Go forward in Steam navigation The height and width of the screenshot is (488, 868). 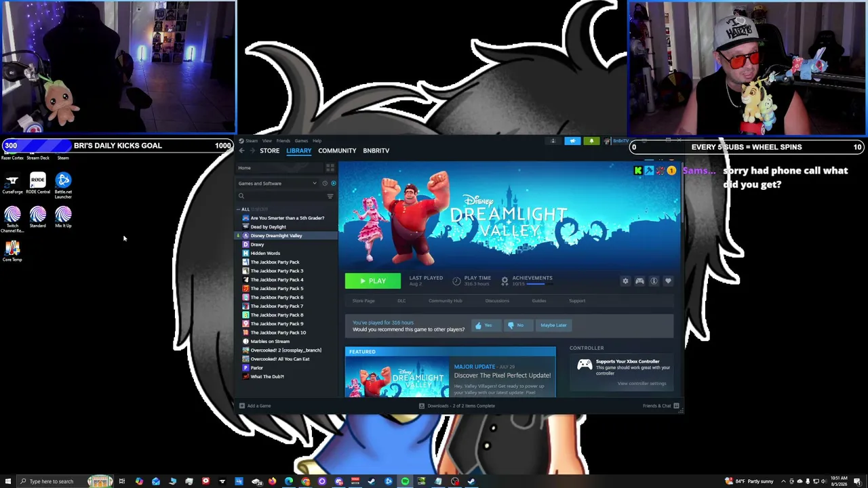coord(252,150)
